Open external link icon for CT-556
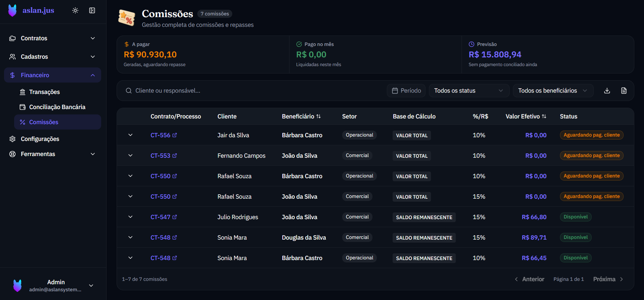The image size is (644, 300). pos(174,135)
